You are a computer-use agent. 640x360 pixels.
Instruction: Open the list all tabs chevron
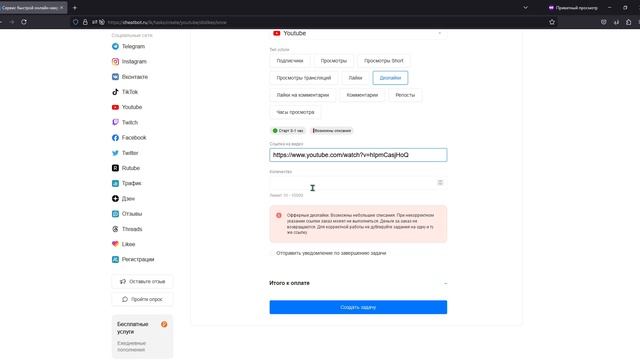525,8
